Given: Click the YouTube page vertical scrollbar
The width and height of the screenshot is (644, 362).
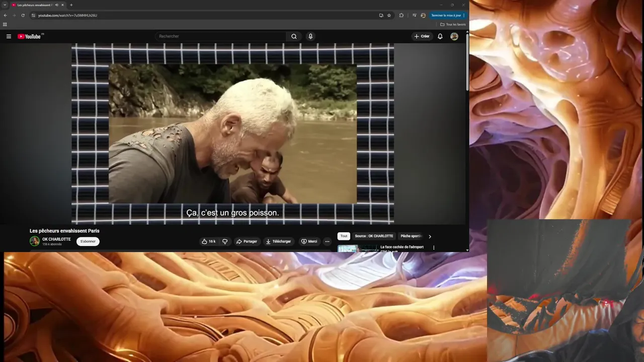Looking at the screenshot, I should pos(467,63).
